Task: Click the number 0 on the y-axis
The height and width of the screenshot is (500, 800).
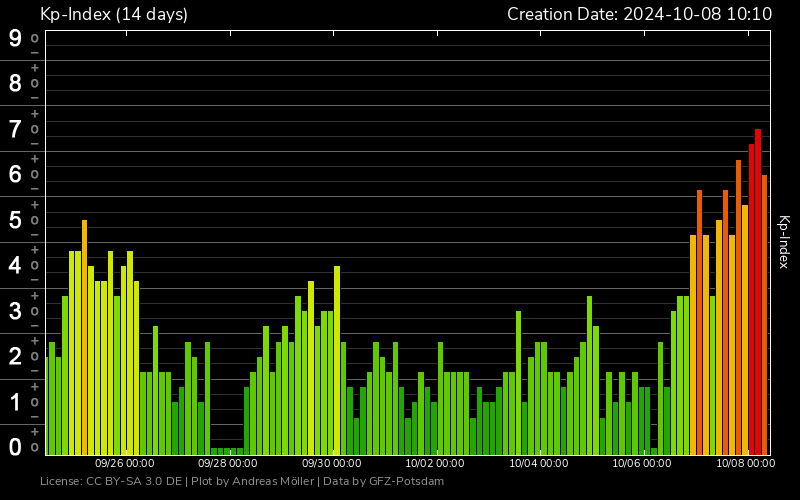Action: click(15, 447)
